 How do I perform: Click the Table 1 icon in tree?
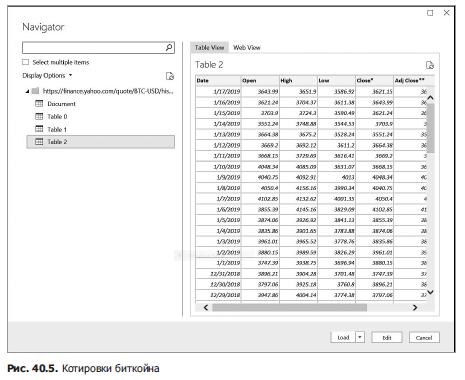point(39,129)
